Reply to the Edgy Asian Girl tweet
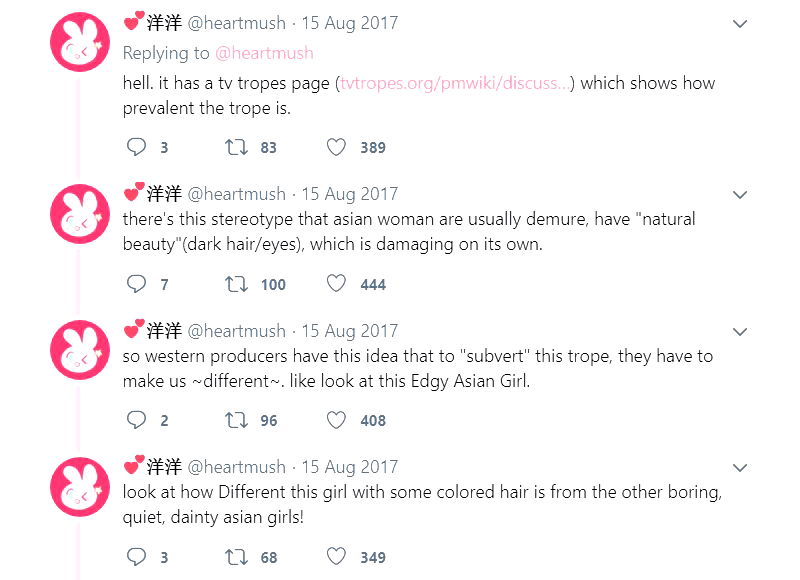This screenshot has height=580, width=800. [137, 420]
